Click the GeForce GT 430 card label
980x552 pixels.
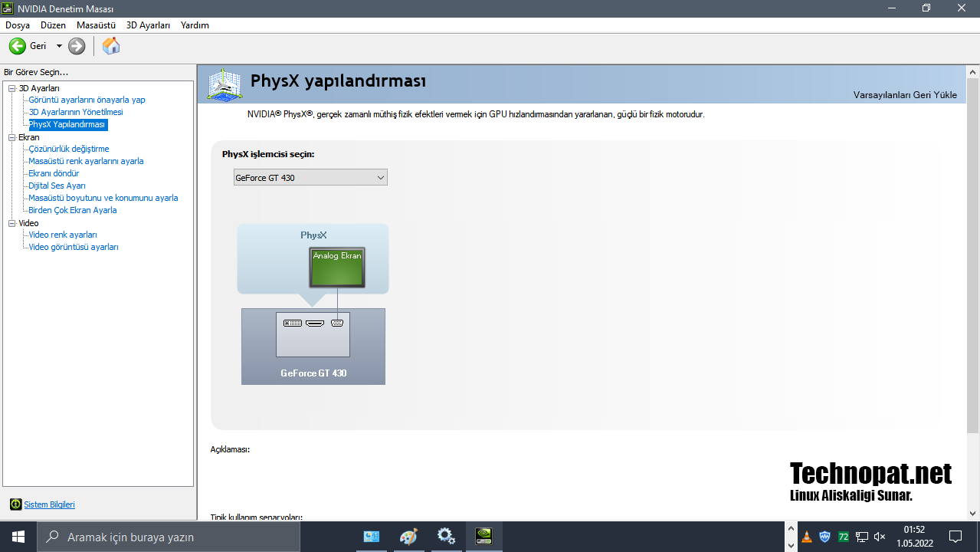313,373
